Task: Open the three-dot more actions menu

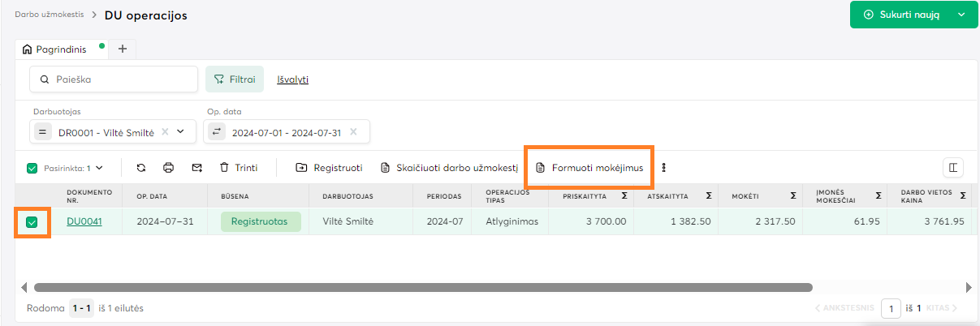Action: point(664,168)
